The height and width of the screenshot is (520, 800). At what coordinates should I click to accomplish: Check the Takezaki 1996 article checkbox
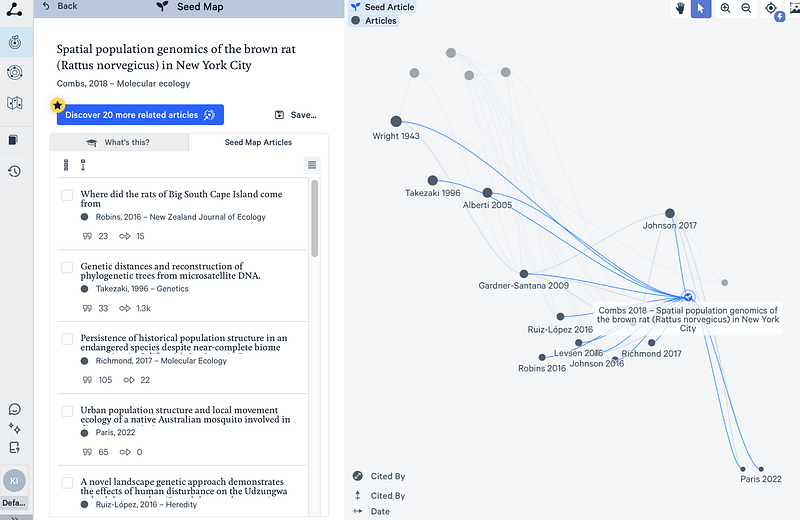[67, 267]
